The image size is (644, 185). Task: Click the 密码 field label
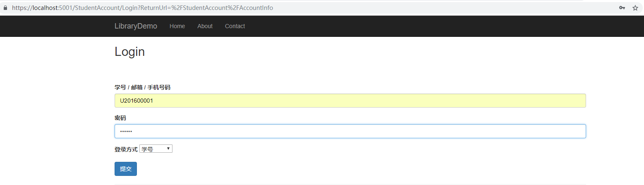click(x=120, y=118)
